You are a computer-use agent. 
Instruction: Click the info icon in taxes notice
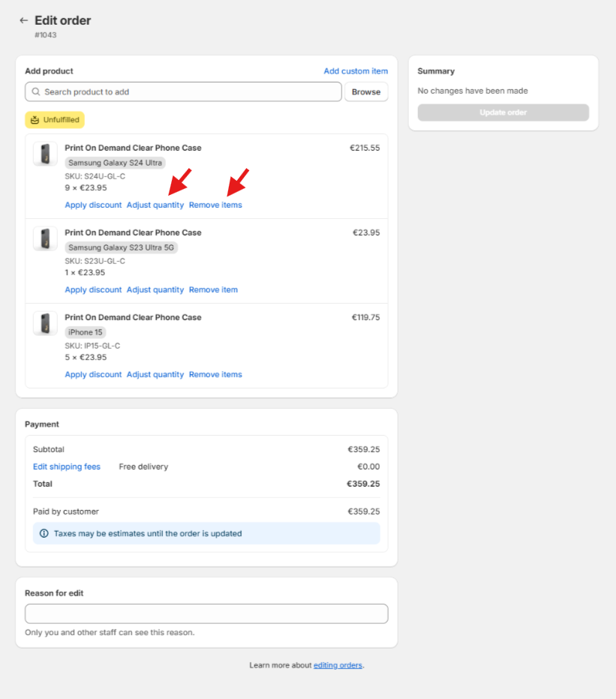(44, 534)
